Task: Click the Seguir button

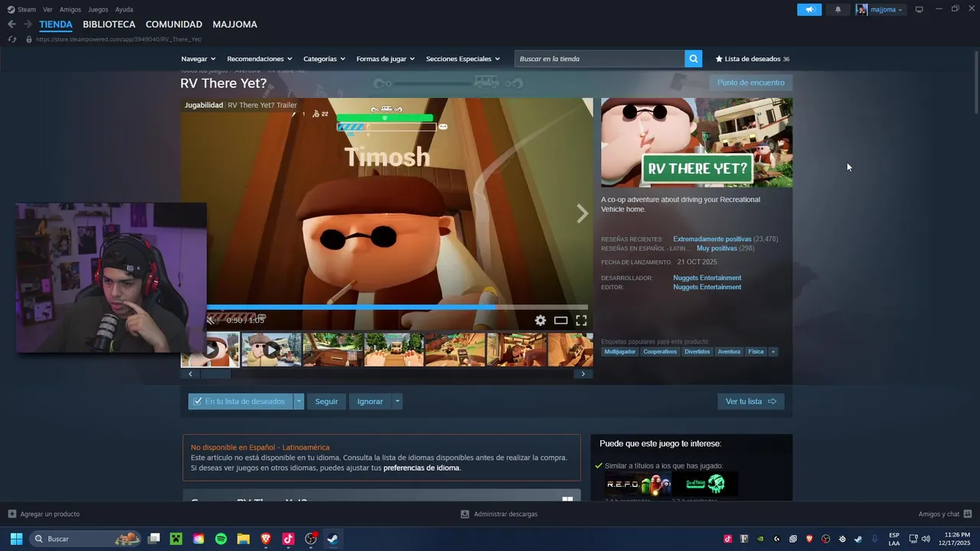Action: 326,402
